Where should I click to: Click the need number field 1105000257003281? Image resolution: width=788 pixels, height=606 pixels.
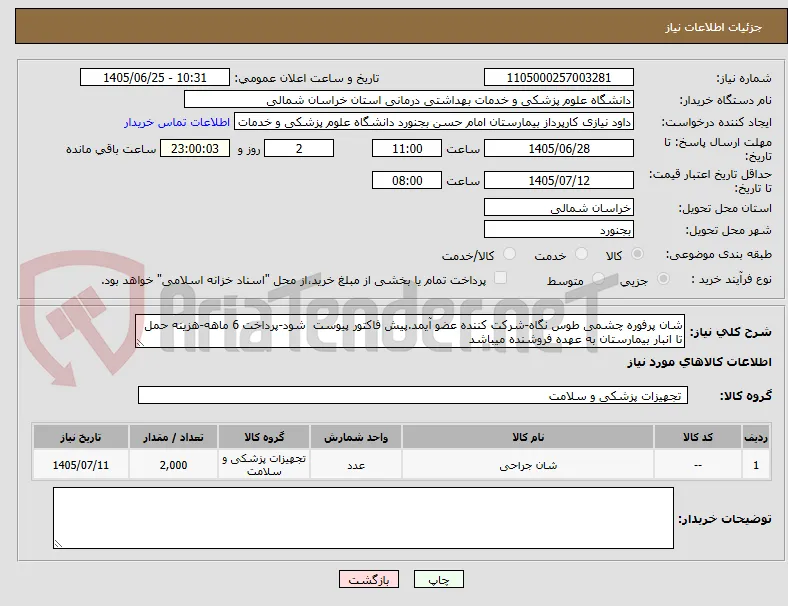(x=558, y=77)
